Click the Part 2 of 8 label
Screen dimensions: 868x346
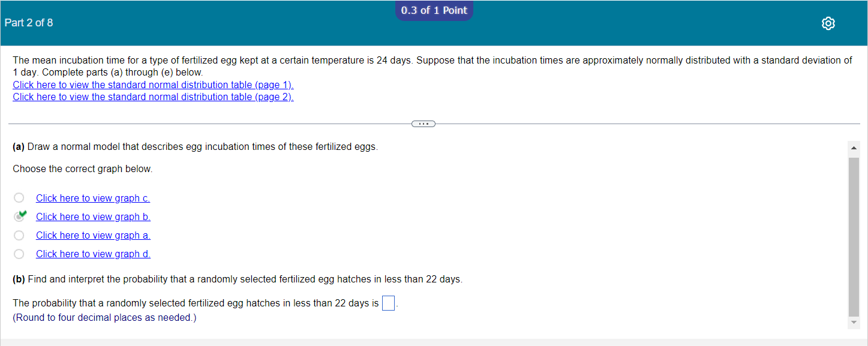click(x=29, y=23)
